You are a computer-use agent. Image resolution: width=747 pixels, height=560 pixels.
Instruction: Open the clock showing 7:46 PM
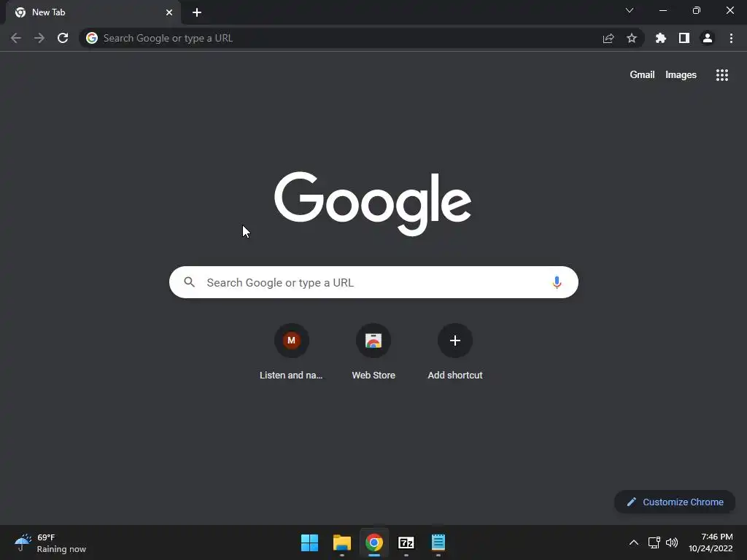click(x=711, y=542)
